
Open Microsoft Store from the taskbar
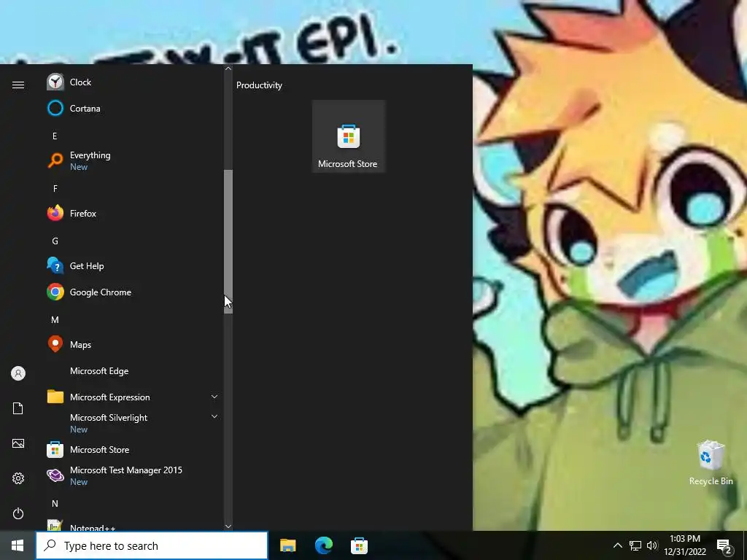coord(359,545)
